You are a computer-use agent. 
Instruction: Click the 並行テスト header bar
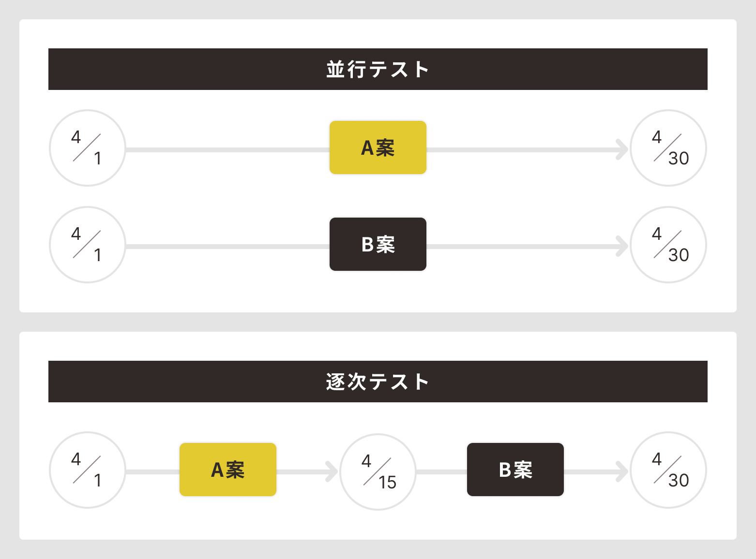tap(378, 69)
